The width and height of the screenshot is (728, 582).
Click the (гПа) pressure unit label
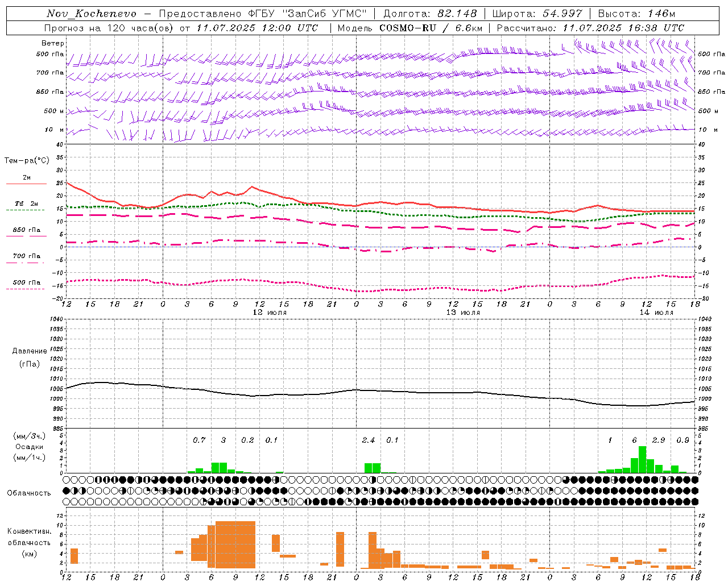[30, 364]
